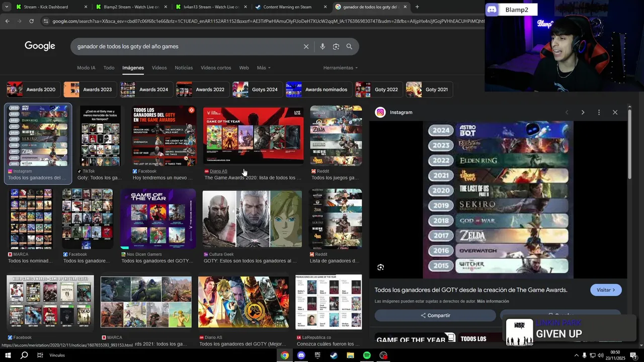Open Task View on the taskbar
Image resolution: width=644 pixels, height=362 pixels.
(40, 355)
